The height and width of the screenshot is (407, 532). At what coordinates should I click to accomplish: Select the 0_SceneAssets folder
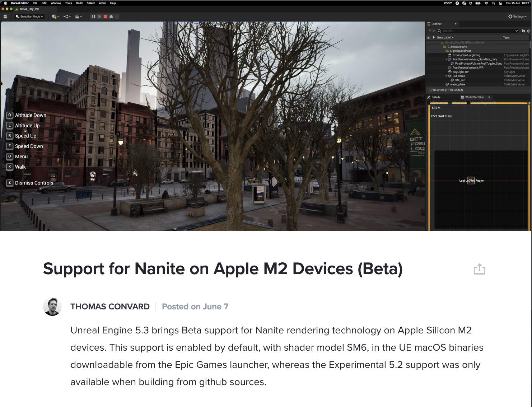pos(477,47)
